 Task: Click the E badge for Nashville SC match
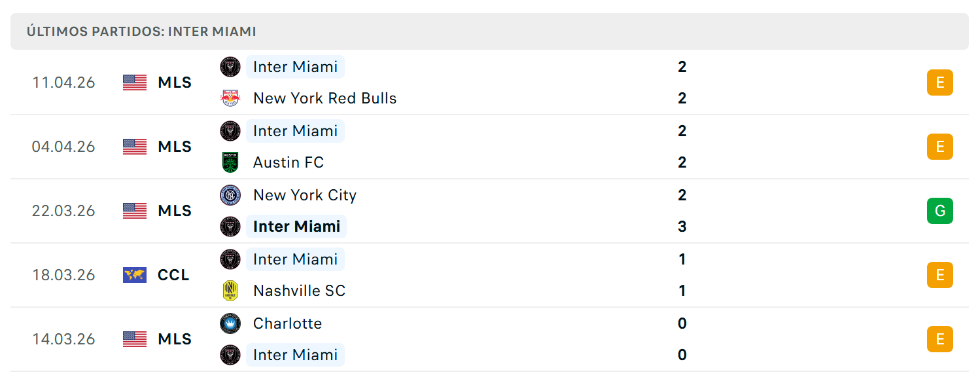[x=940, y=275]
